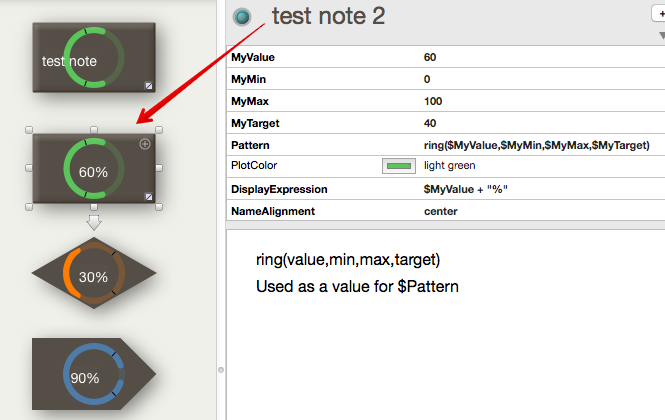Click the 'test note 2' title field
Viewport: 665px width, 420px height.
coord(329,16)
